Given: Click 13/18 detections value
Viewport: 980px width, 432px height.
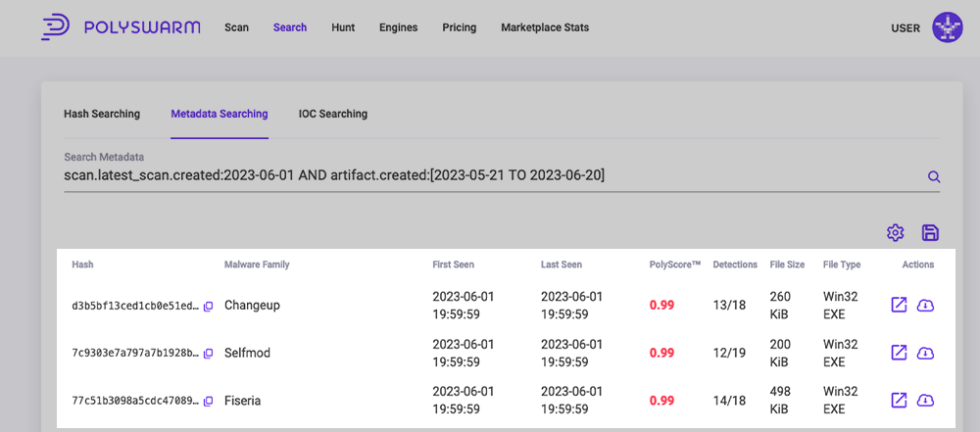Looking at the screenshot, I should coord(729,306).
